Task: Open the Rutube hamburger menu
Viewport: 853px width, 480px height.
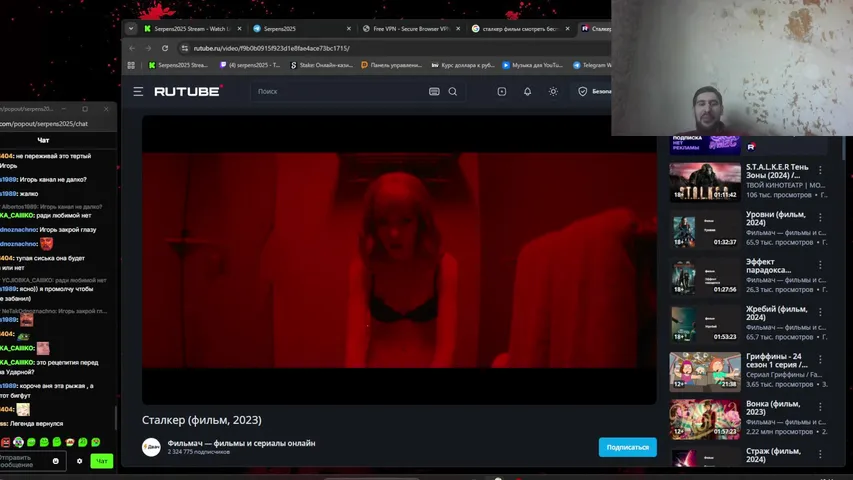Action: (x=138, y=91)
